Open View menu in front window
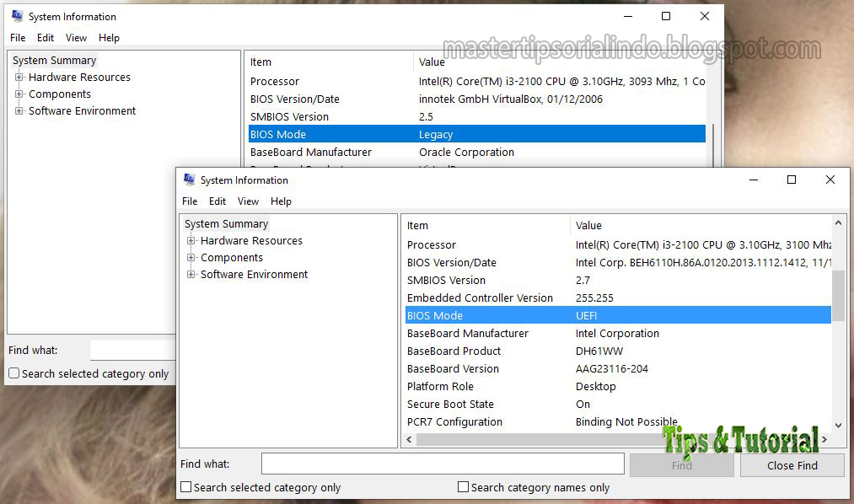 coord(248,201)
